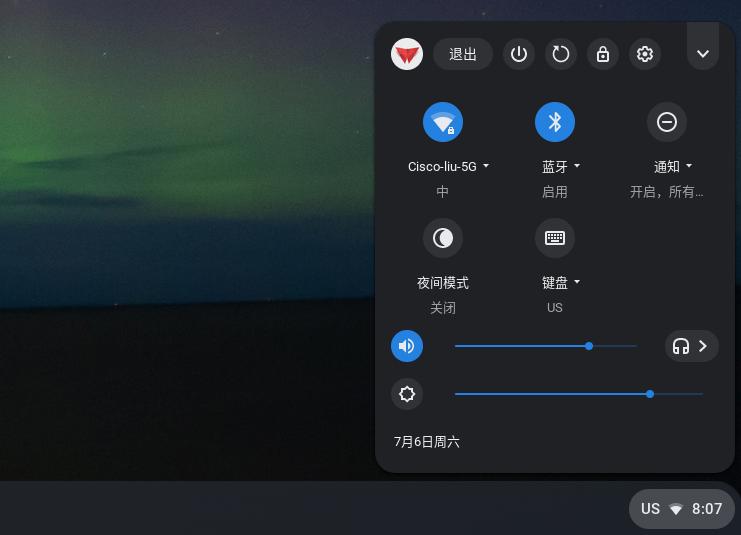This screenshot has width=741, height=535.
Task: Click the shelf Wi-Fi status icon
Action: pos(676,509)
